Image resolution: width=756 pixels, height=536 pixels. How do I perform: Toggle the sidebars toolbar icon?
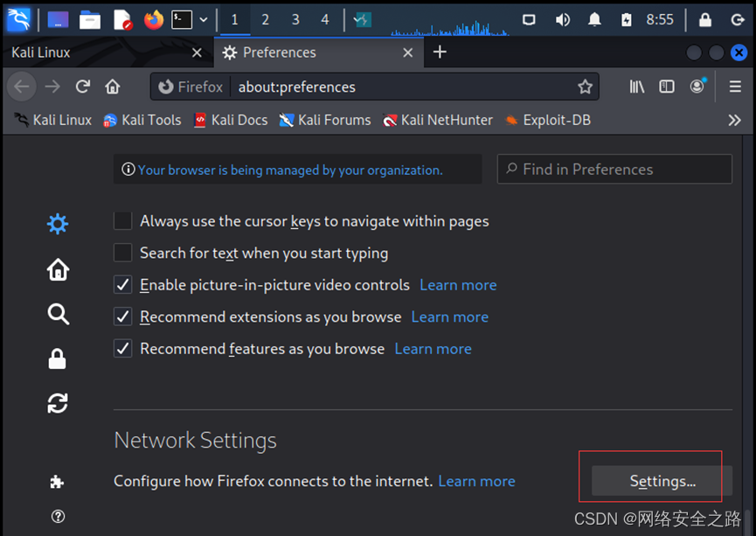667,87
